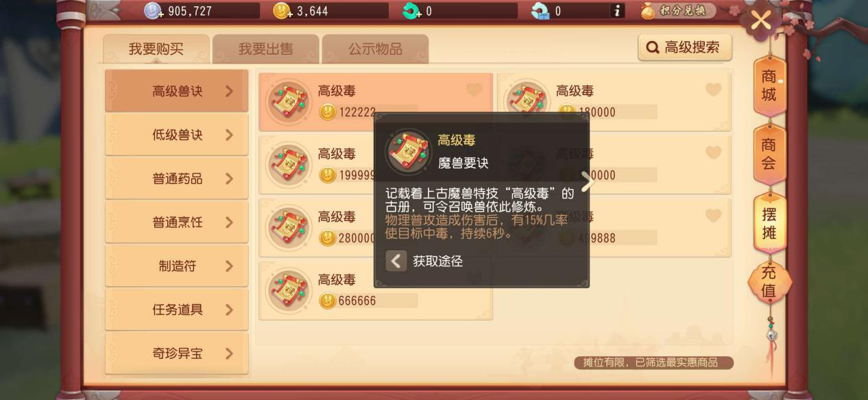Expand the 普通药品 category
The image size is (868, 400).
coord(177,179)
